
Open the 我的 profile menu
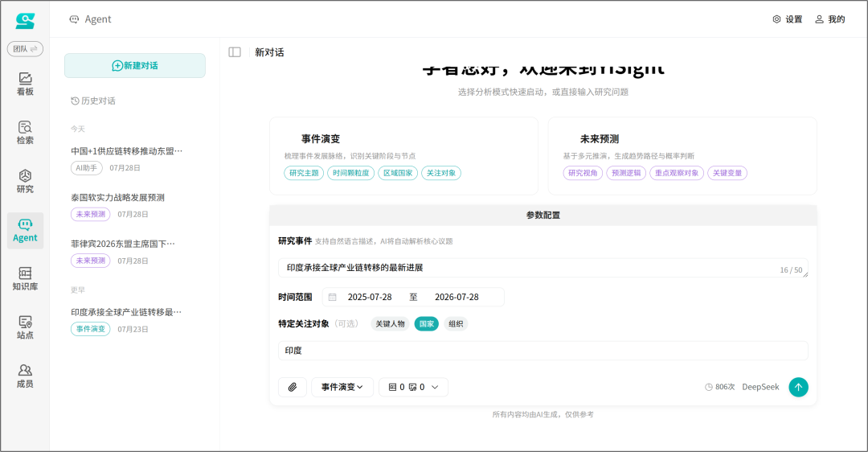coord(829,19)
